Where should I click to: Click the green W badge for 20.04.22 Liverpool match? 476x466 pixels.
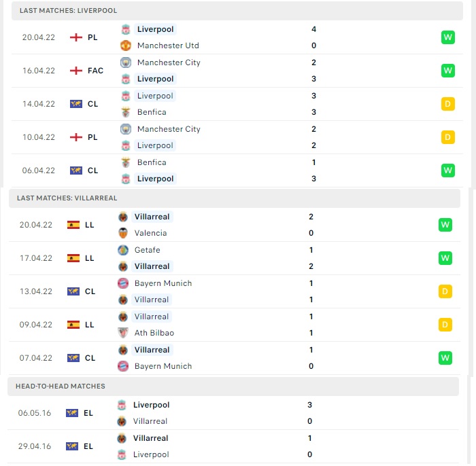pos(447,37)
